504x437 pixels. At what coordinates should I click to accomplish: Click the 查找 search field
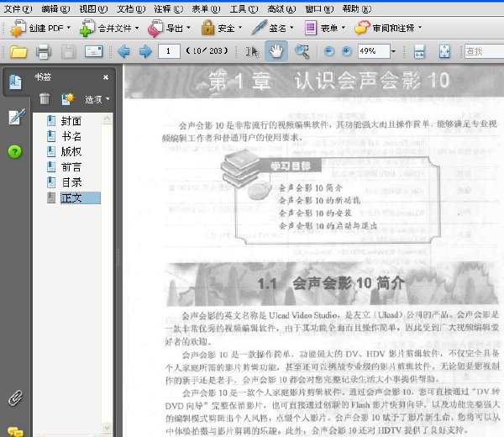484,51
